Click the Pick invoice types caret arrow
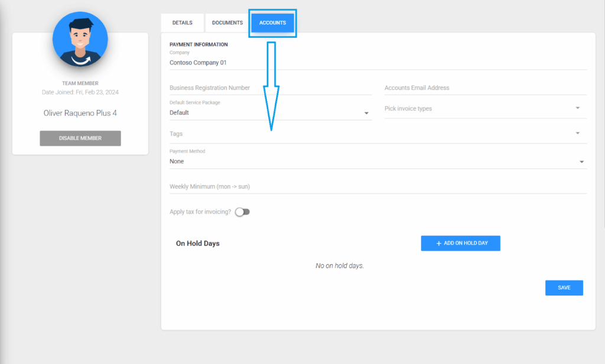 coord(577,108)
